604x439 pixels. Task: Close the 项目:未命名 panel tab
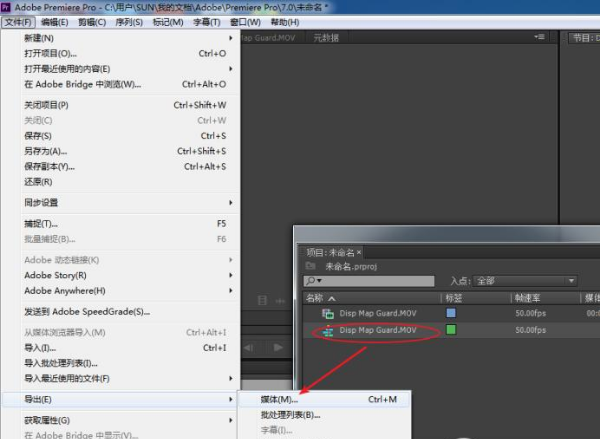click(359, 253)
